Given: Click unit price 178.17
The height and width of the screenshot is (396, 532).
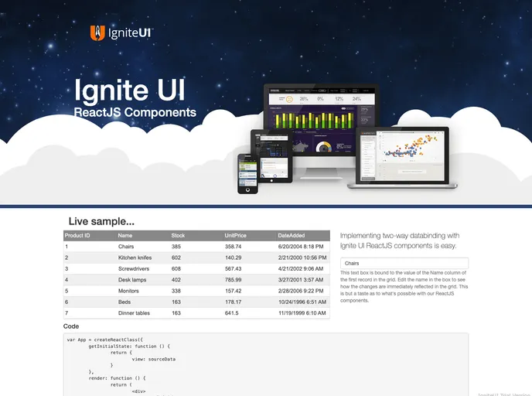Looking at the screenshot, I should 233,302.
